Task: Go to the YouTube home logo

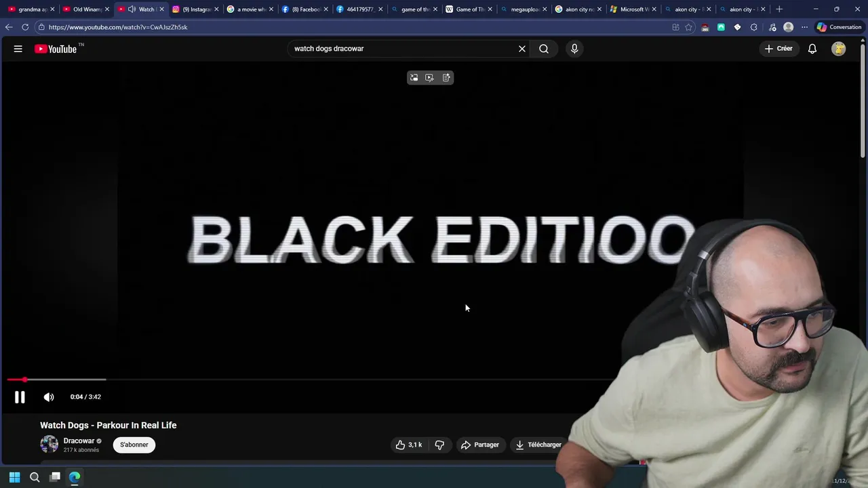Action: coord(56,49)
